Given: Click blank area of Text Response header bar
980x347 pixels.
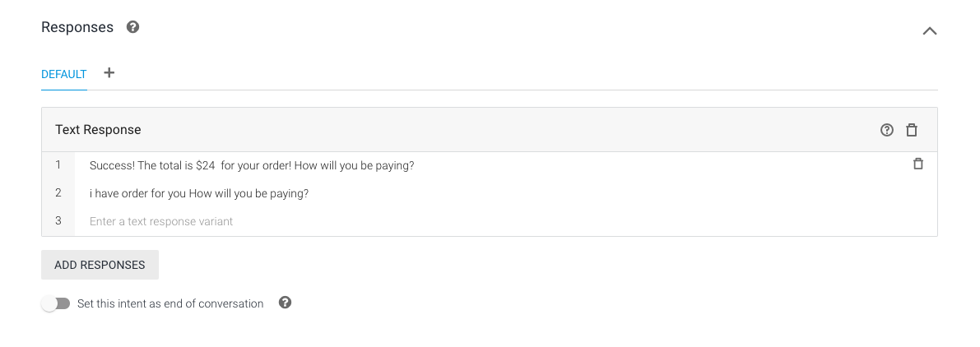Looking at the screenshot, I should click(500, 130).
